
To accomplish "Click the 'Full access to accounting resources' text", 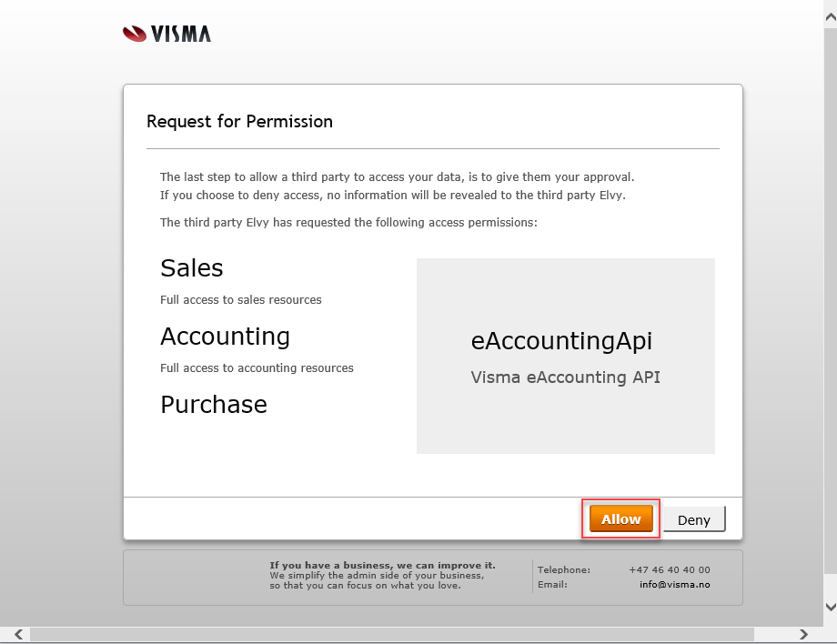I will (257, 368).
